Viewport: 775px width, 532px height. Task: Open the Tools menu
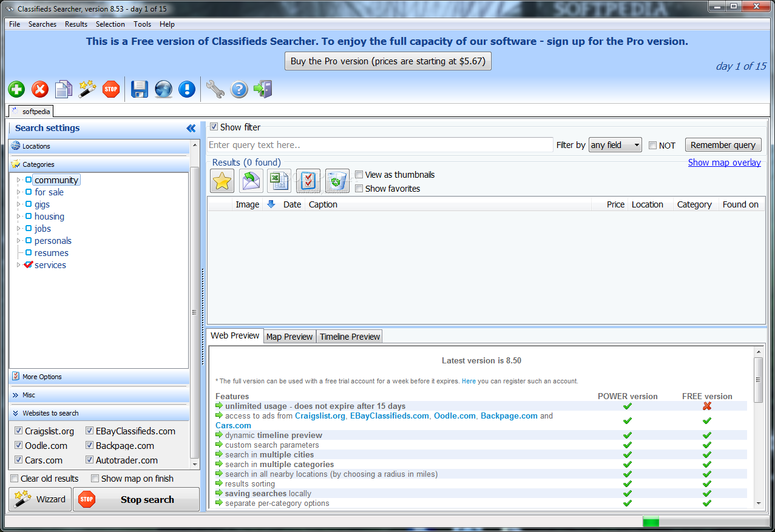tap(143, 24)
